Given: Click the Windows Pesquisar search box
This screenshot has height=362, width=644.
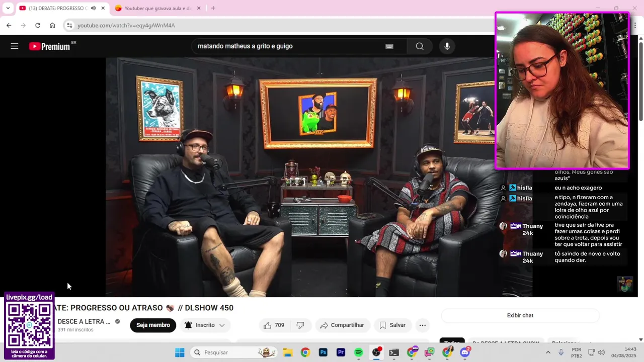Looking at the screenshot, I should [x=234, y=352].
